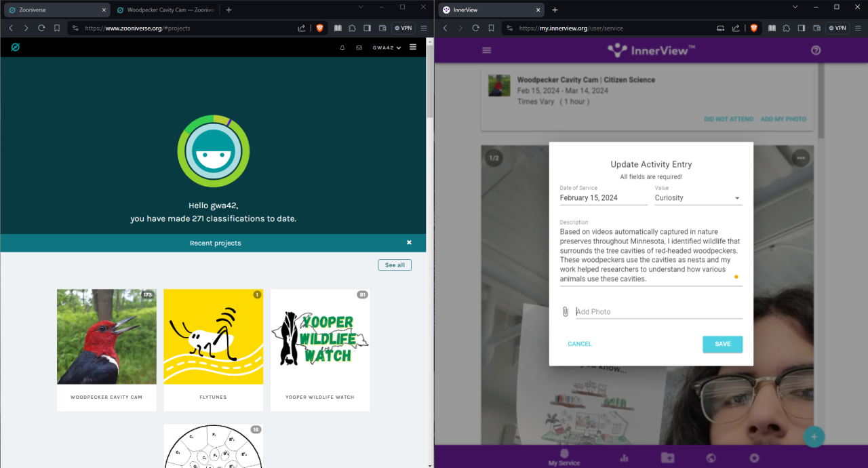868x468 pixels.
Task: Open the Woodpecker Cavity Cam project card
Action: [x=106, y=350]
